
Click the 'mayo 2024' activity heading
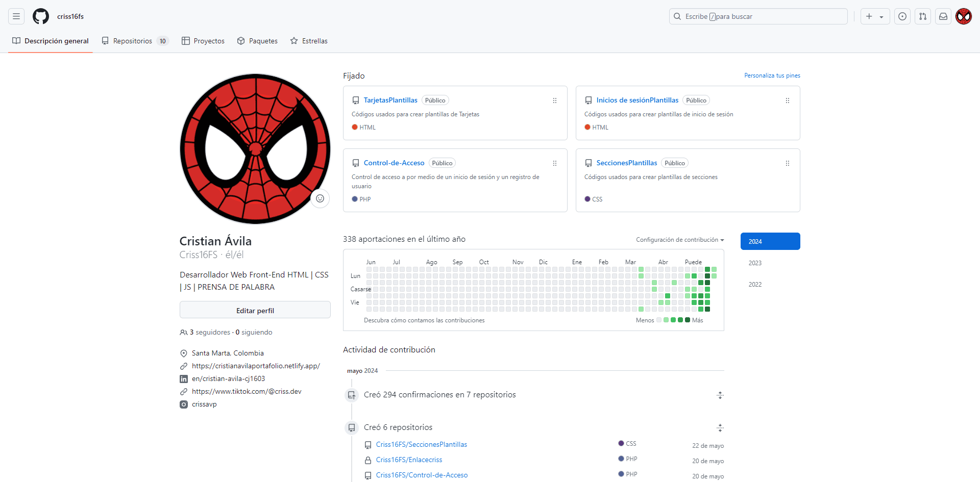click(x=362, y=371)
